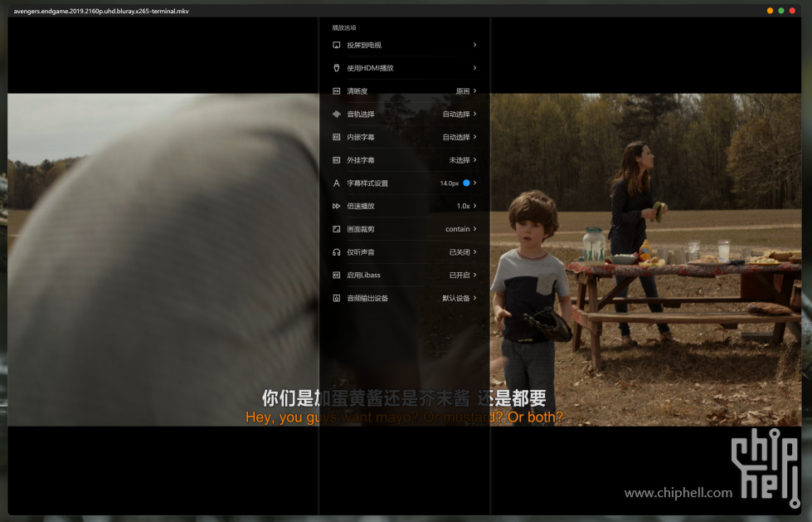The image size is (812, 522).
Task: Toggle audio-only mode via 已关闭
Action: click(x=459, y=252)
